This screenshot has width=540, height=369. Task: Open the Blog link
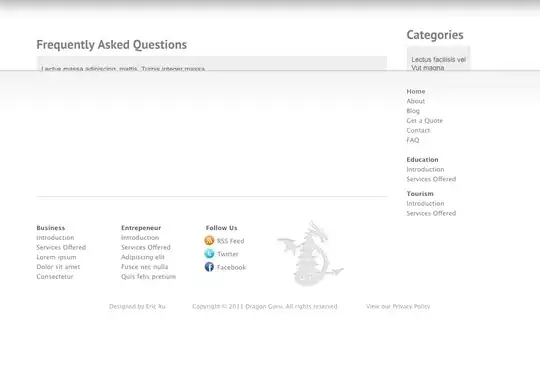click(x=413, y=111)
